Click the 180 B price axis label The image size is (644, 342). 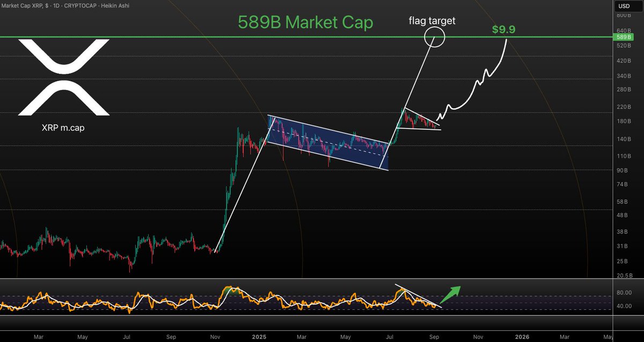[x=624, y=121]
